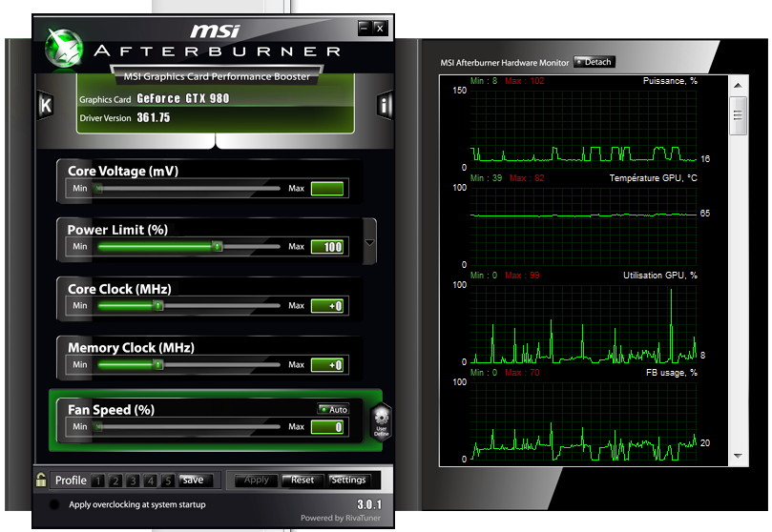772x532 pixels.
Task: Click the Fan Speed User Define gear
Action: (381, 420)
